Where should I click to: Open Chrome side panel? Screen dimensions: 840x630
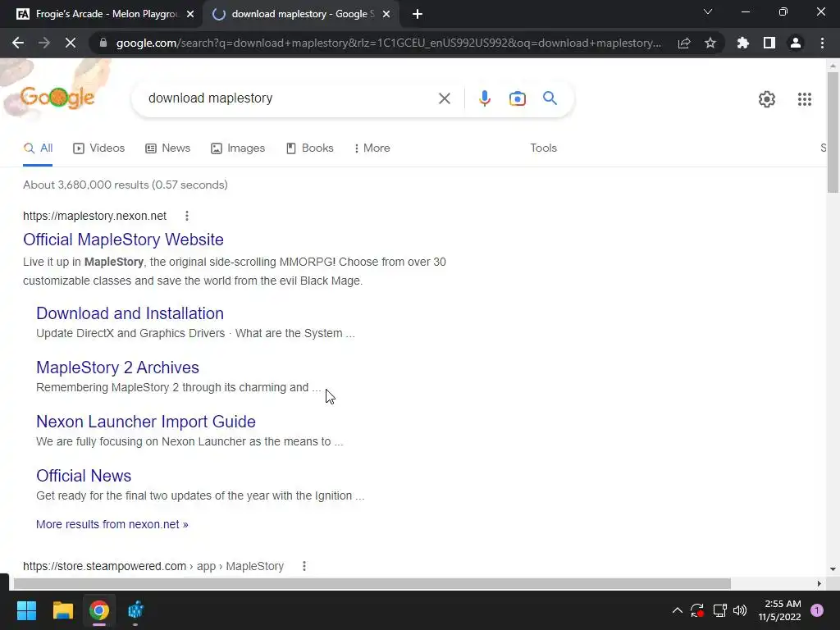(x=769, y=43)
